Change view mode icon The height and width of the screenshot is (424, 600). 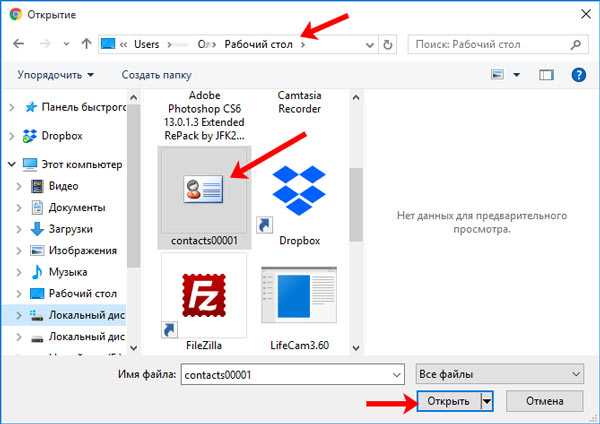(x=497, y=75)
